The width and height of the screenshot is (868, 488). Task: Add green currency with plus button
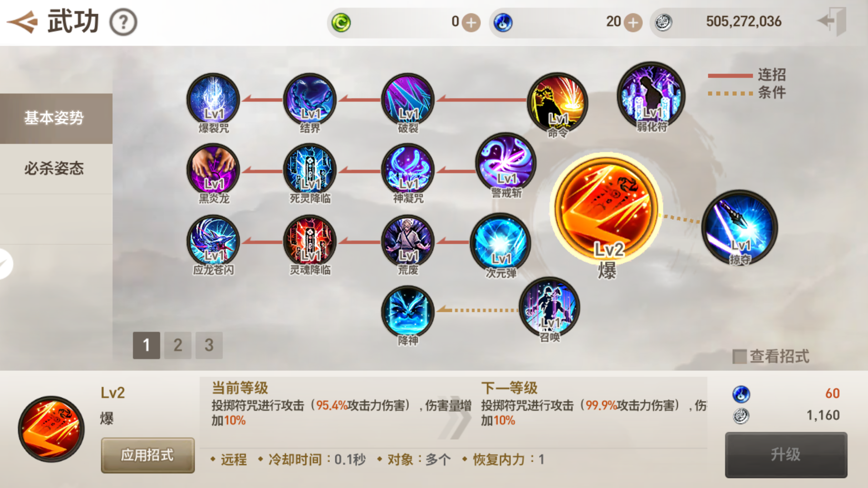(471, 22)
